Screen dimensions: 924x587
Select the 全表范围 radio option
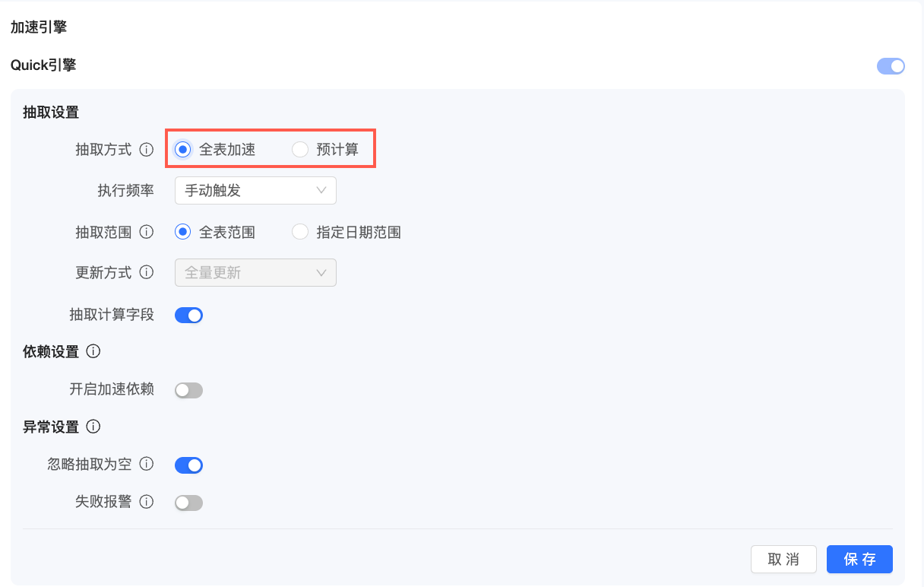tap(182, 232)
